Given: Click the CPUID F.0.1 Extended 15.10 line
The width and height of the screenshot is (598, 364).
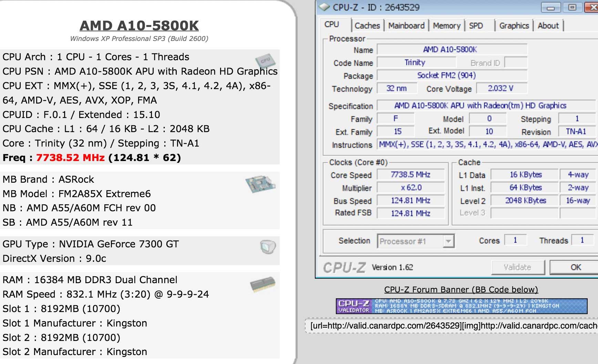Looking at the screenshot, I should 81,115.
